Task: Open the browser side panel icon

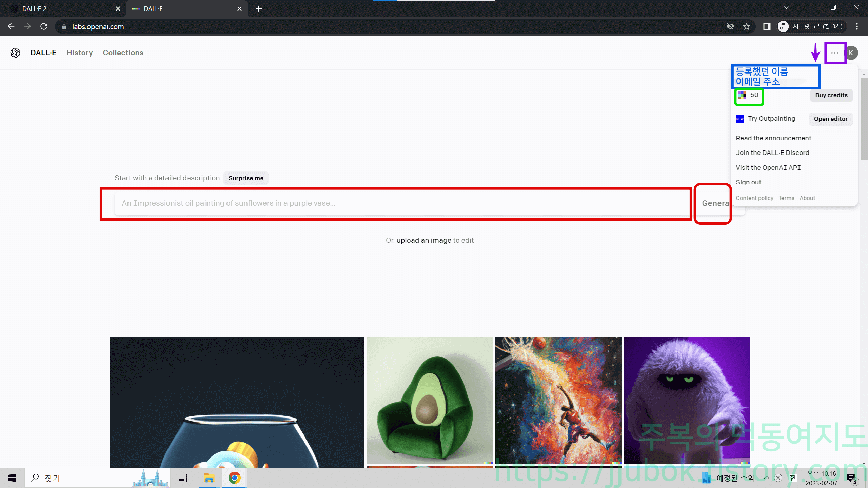Action: pyautogui.click(x=767, y=26)
